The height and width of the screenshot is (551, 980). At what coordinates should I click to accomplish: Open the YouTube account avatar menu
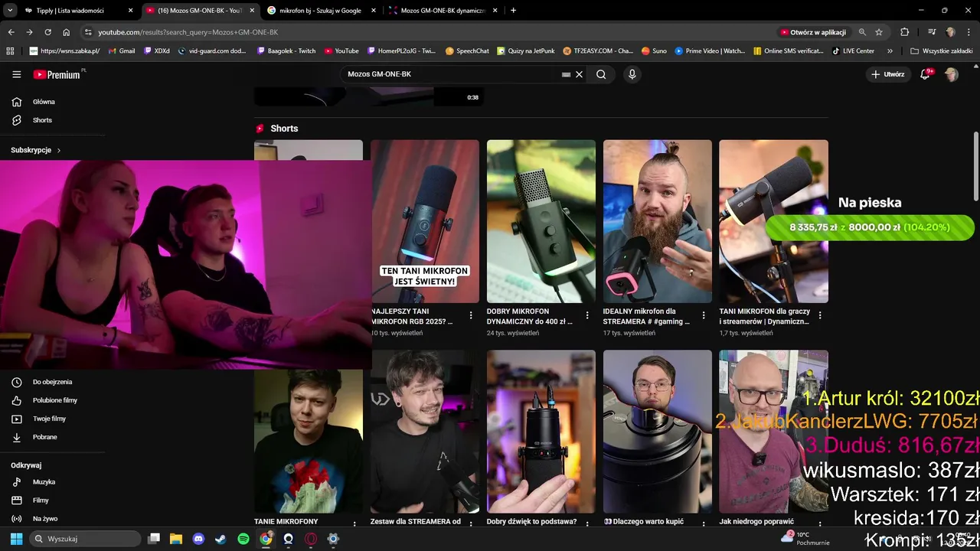[x=951, y=74]
